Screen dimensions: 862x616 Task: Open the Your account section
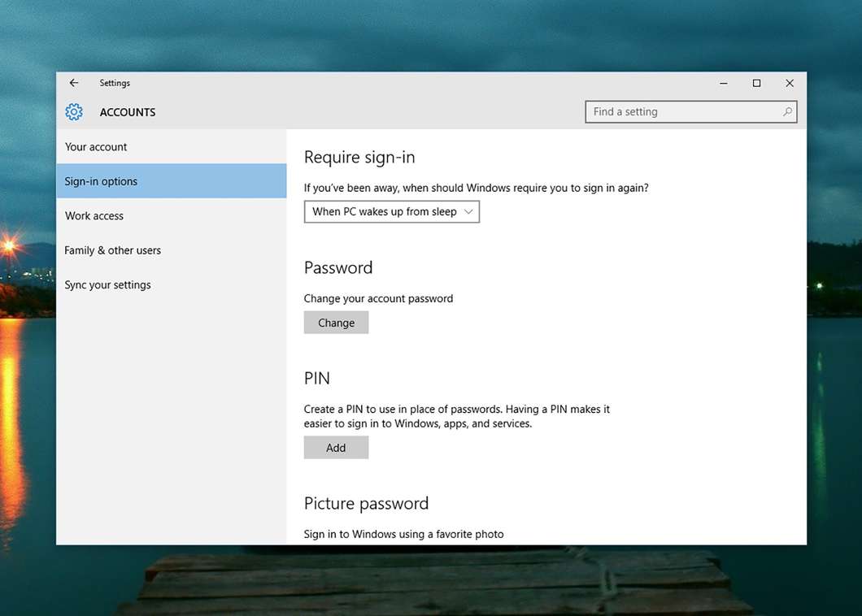pos(96,147)
